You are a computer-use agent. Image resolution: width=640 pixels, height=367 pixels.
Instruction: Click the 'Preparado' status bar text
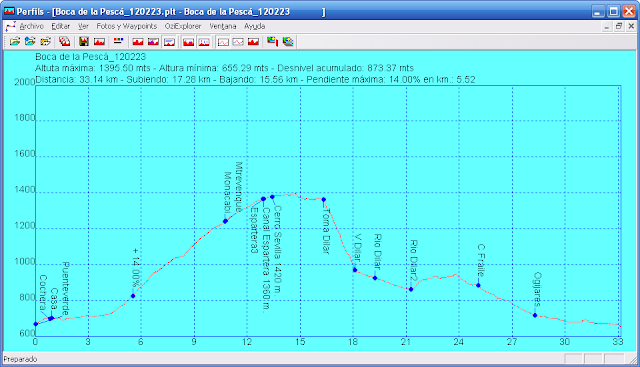[x=20, y=359]
